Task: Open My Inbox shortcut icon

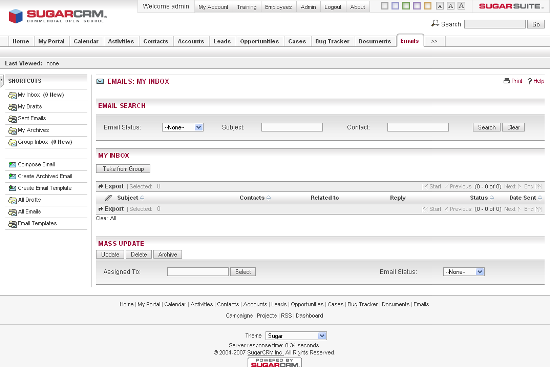Action: (x=12, y=95)
